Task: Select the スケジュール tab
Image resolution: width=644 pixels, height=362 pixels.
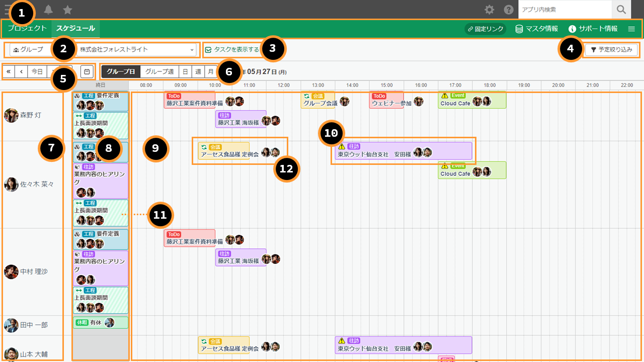Action: point(75,28)
